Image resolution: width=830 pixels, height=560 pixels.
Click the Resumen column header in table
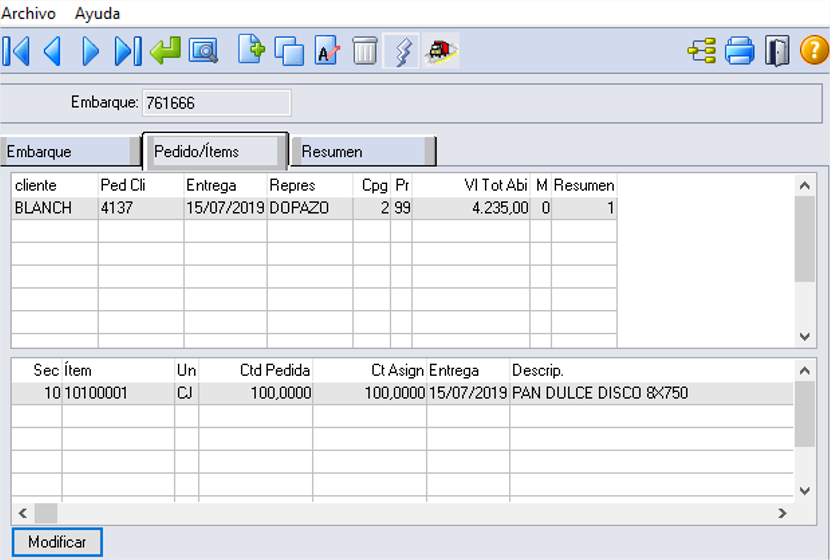click(x=584, y=185)
